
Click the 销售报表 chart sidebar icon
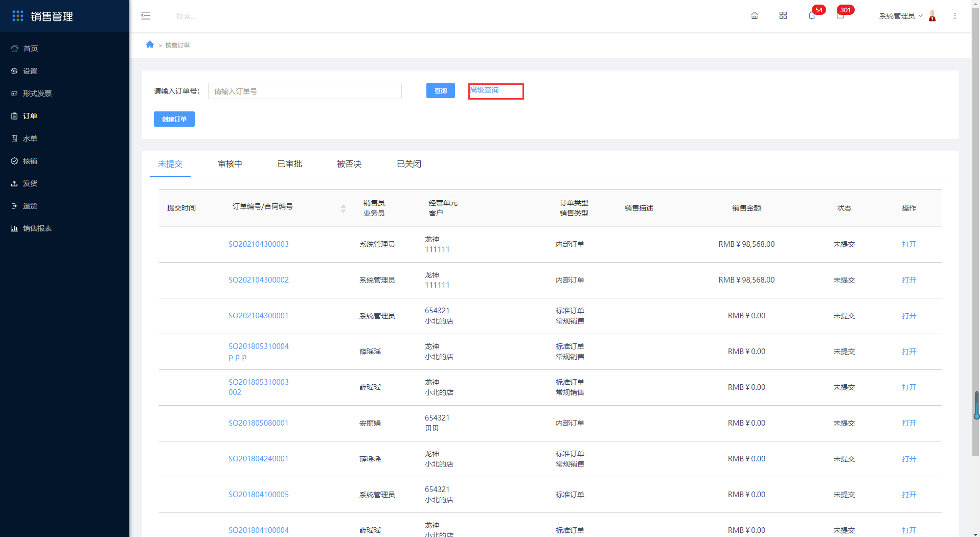(14, 228)
